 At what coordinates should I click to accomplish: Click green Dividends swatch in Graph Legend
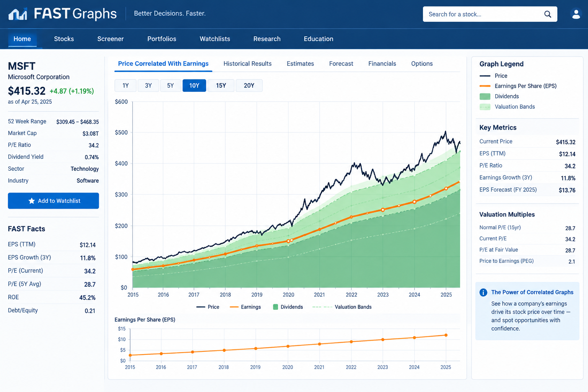[485, 96]
